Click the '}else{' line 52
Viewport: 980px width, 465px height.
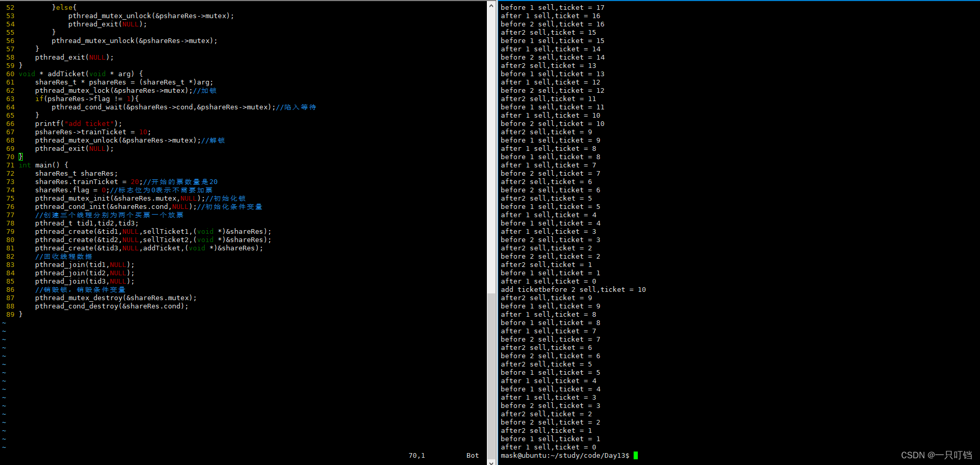[x=64, y=8]
